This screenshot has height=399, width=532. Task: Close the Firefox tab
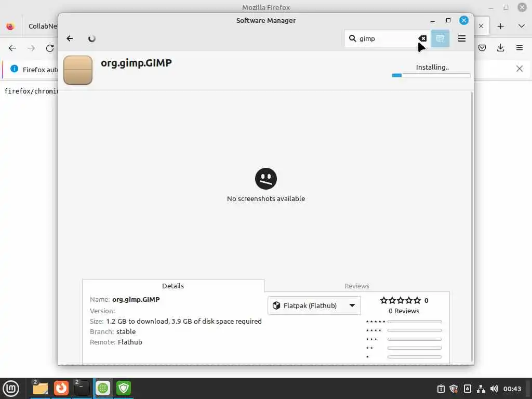click(481, 26)
